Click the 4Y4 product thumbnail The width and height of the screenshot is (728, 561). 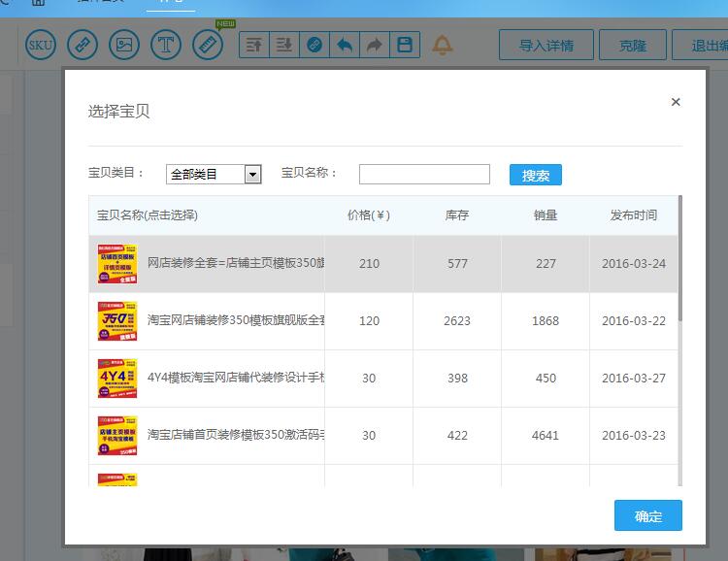[117, 378]
